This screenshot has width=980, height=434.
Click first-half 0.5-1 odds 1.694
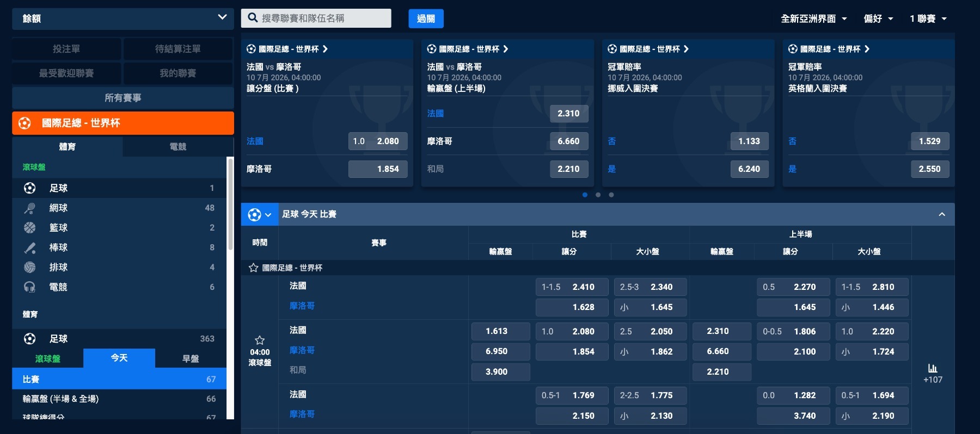(x=872, y=395)
